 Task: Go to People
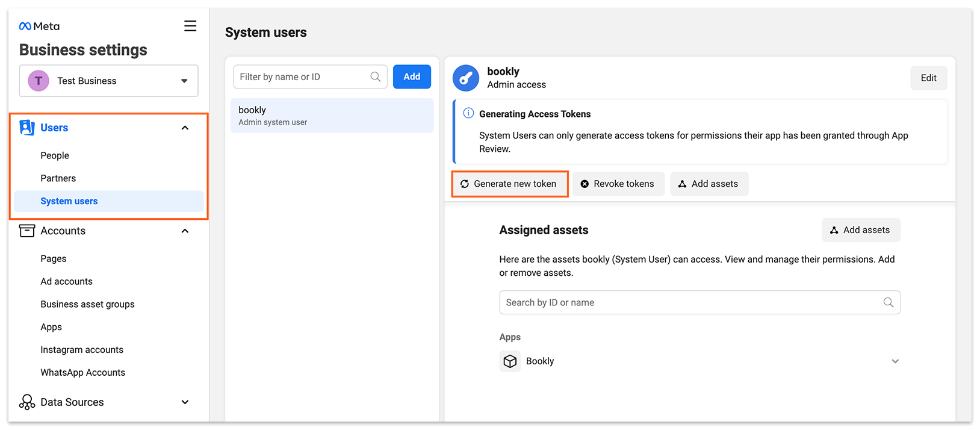(55, 155)
